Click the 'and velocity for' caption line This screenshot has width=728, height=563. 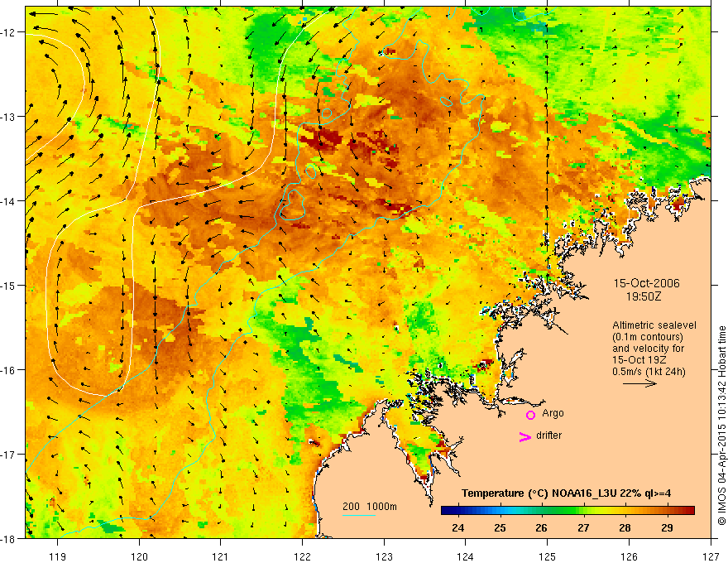tap(648, 349)
